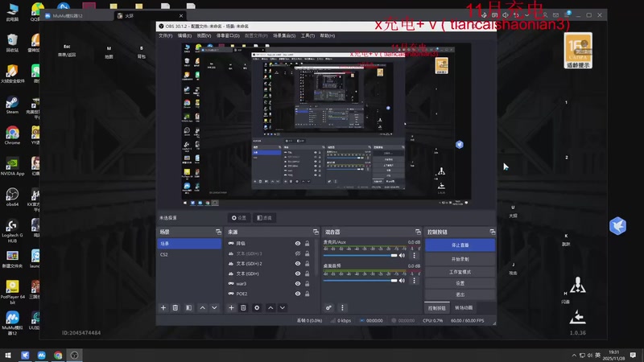Screen dimensions: 644x362
Task: Open obs64 desktop shortcut
Action: 12,197
